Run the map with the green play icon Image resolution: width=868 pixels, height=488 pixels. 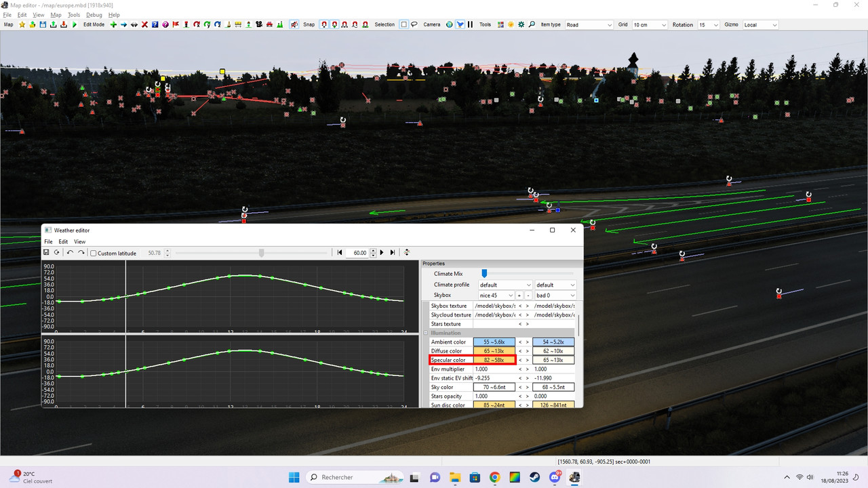(x=75, y=24)
